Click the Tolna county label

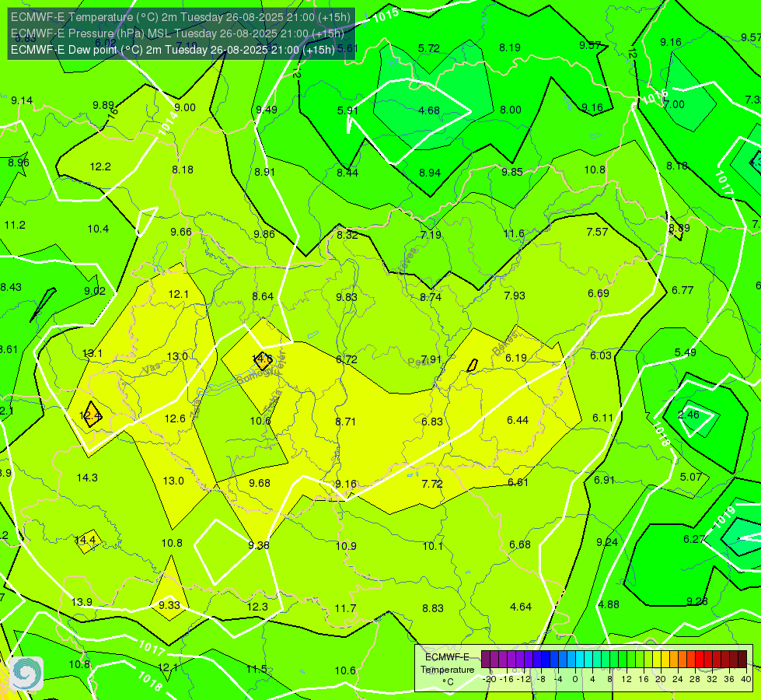pos(272,402)
